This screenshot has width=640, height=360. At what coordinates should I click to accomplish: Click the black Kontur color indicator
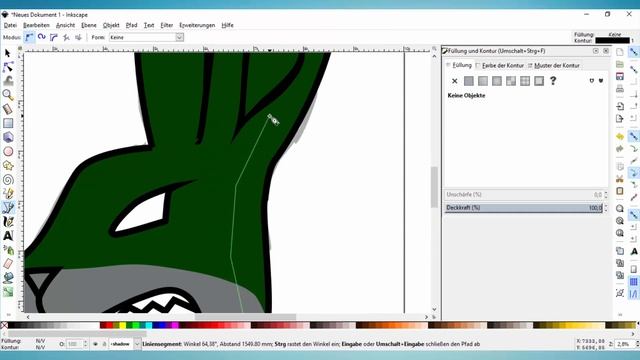pyautogui.click(x=612, y=40)
